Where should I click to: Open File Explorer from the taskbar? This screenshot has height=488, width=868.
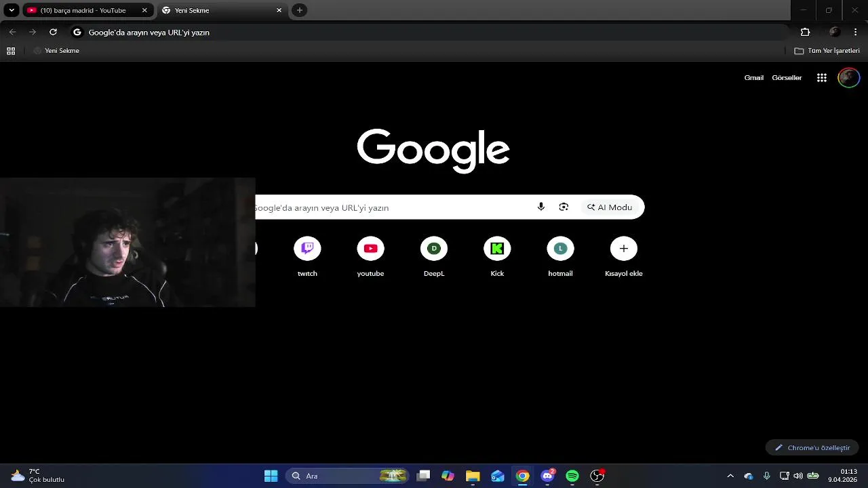pos(473,476)
